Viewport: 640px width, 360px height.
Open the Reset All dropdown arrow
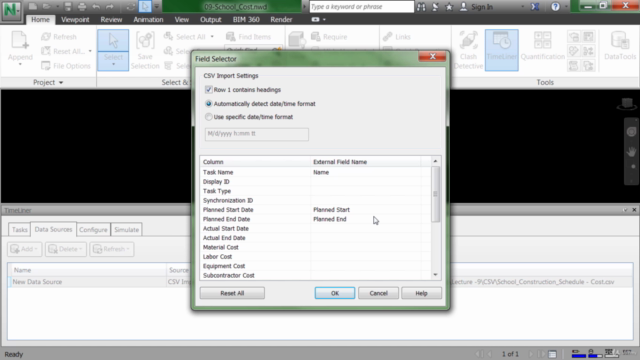pyautogui.click(x=90, y=51)
